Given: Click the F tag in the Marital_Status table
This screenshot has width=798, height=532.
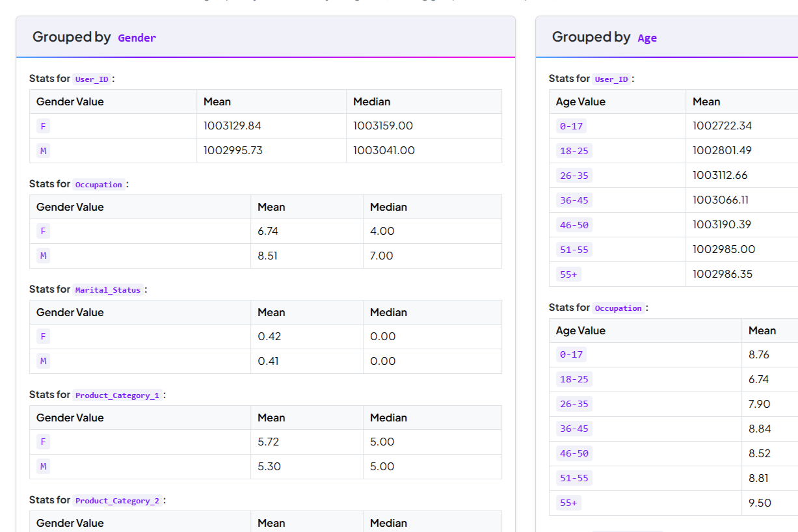Looking at the screenshot, I should [x=44, y=337].
